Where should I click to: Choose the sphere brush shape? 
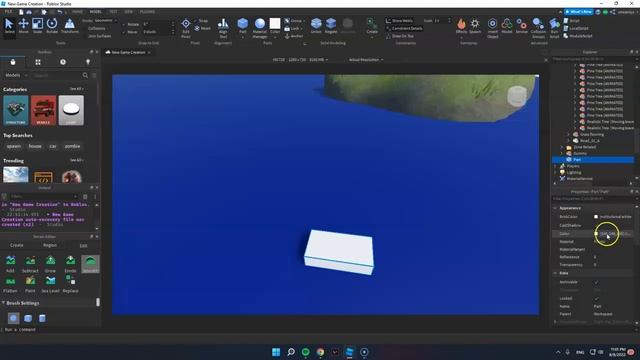[13, 318]
